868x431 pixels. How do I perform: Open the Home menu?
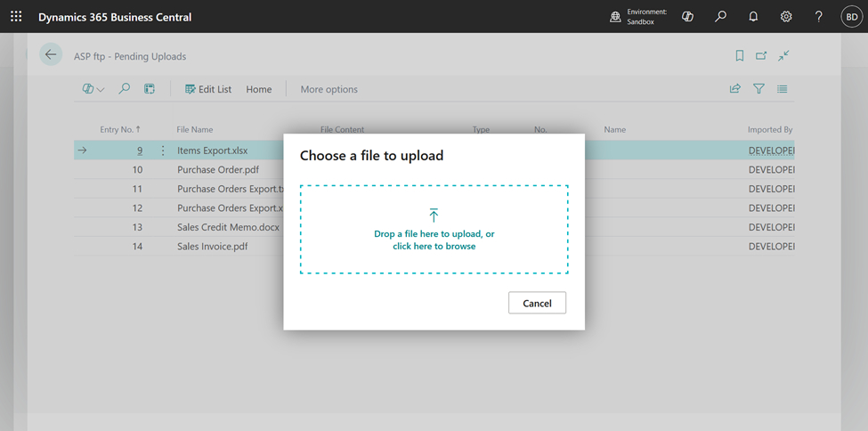point(259,89)
